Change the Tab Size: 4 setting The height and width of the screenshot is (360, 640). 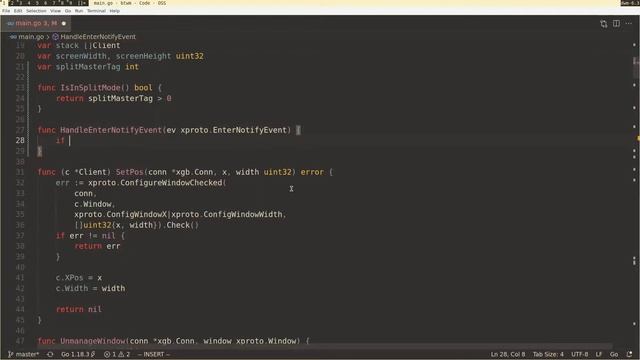pos(548,354)
